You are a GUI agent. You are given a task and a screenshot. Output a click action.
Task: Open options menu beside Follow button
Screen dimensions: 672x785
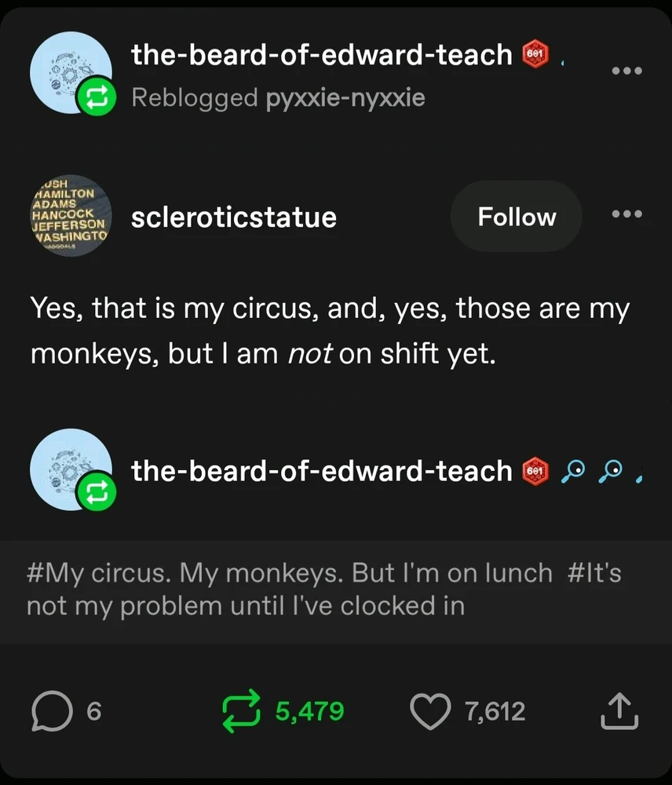click(x=626, y=214)
